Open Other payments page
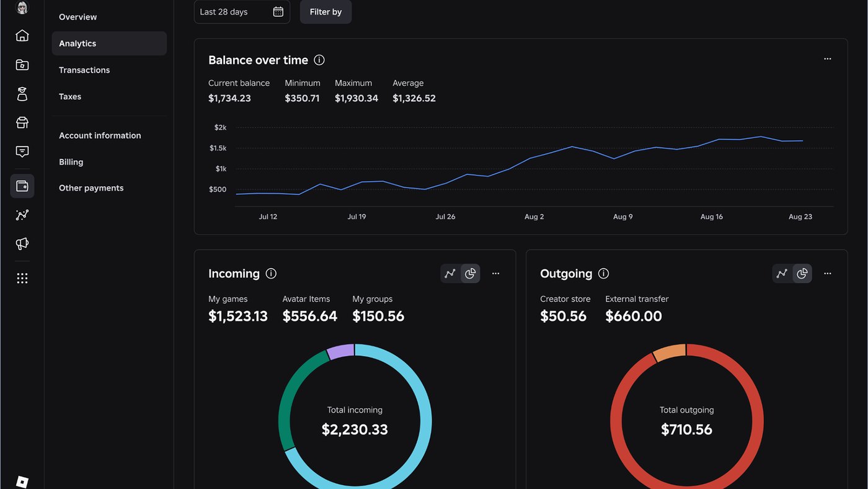Image resolution: width=868 pixels, height=489 pixels. point(109,188)
